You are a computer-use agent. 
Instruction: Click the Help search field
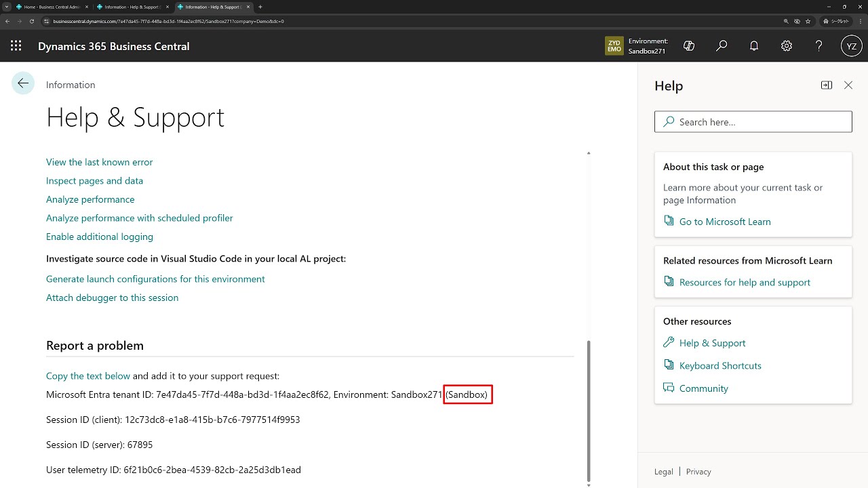tap(753, 122)
